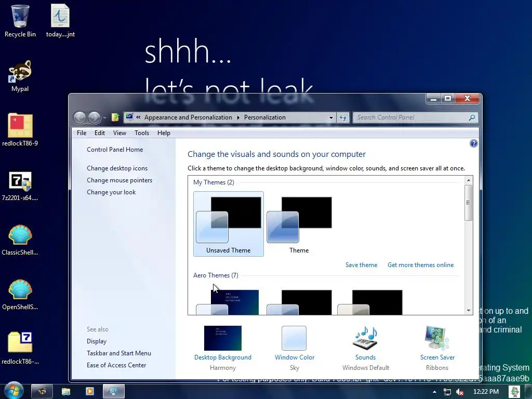The height and width of the screenshot is (399, 532).
Task: Expand the arrow after Appearance and Personalization
Action: [x=238, y=117]
